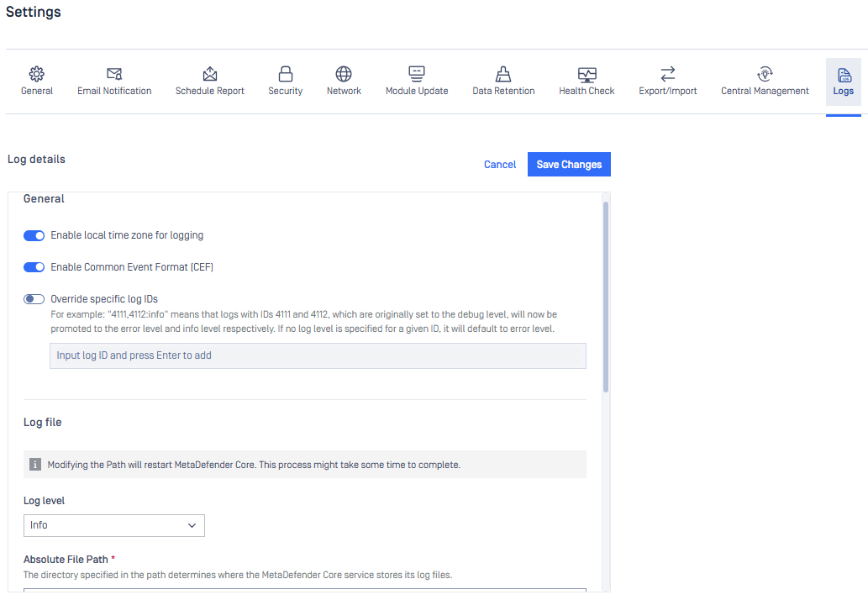This screenshot has width=868, height=600.
Task: Click the Log details heading
Action: pos(36,160)
